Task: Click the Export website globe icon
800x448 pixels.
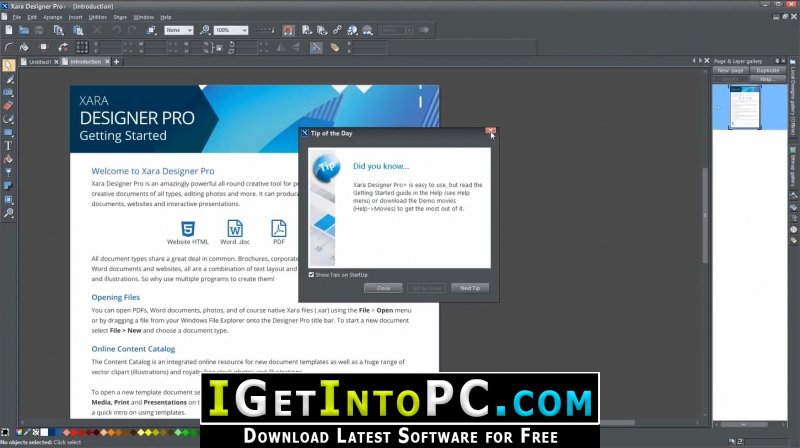Action: point(353,30)
